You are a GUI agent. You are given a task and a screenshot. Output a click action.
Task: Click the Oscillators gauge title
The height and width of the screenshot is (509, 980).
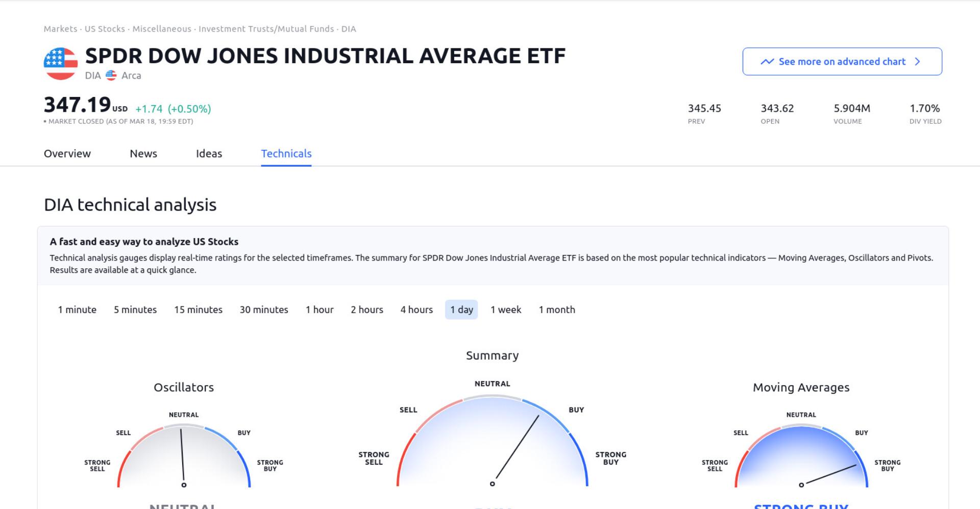184,387
